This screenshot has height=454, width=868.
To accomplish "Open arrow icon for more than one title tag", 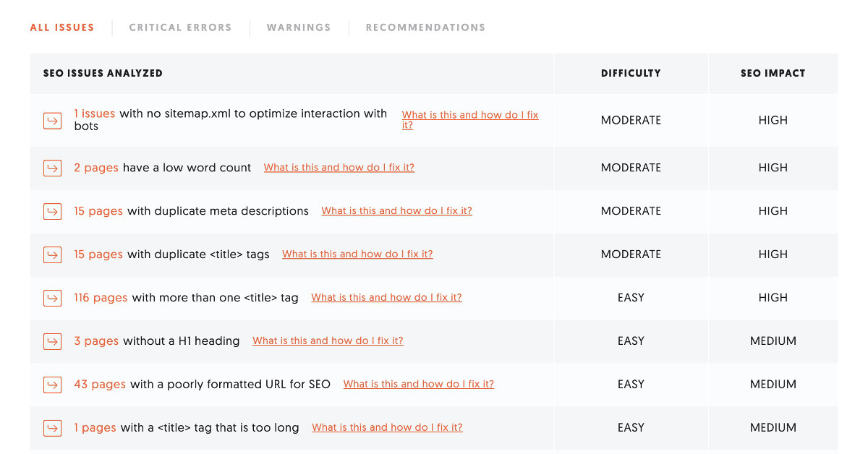I will 52,298.
